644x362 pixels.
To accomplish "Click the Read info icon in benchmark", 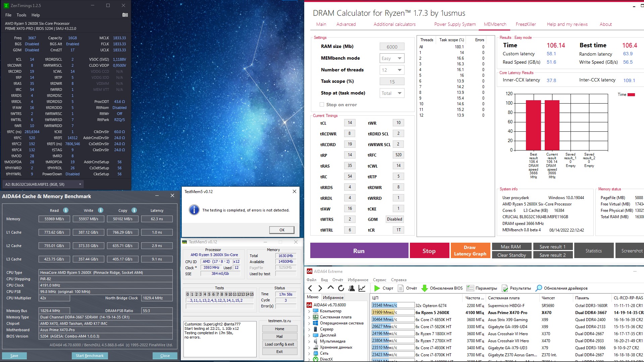I will (x=66, y=210).
